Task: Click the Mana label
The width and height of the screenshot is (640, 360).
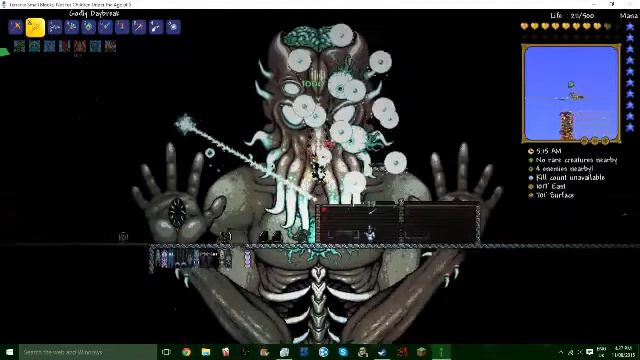Action: click(x=629, y=16)
